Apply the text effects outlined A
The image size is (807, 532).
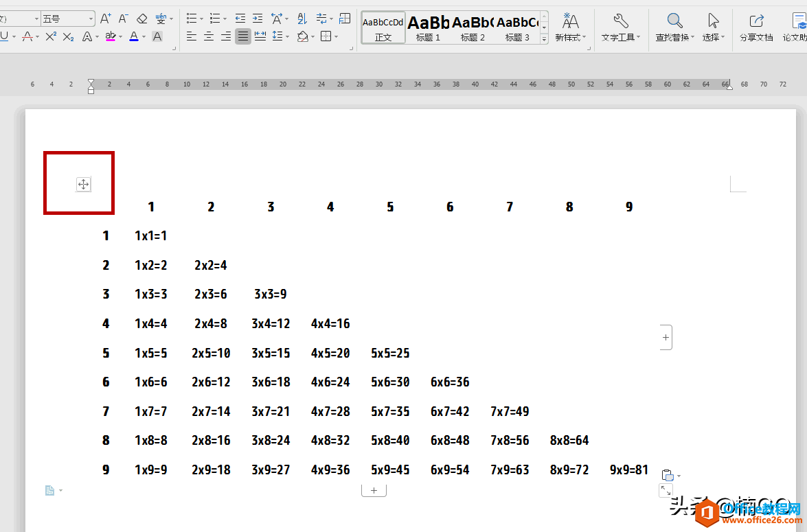[87, 36]
